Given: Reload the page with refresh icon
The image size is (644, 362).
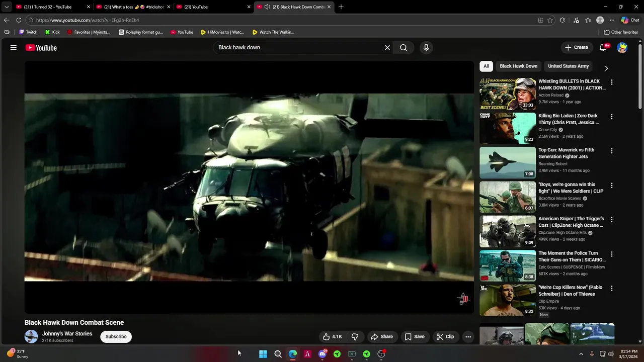Looking at the screenshot, I should click(19, 20).
